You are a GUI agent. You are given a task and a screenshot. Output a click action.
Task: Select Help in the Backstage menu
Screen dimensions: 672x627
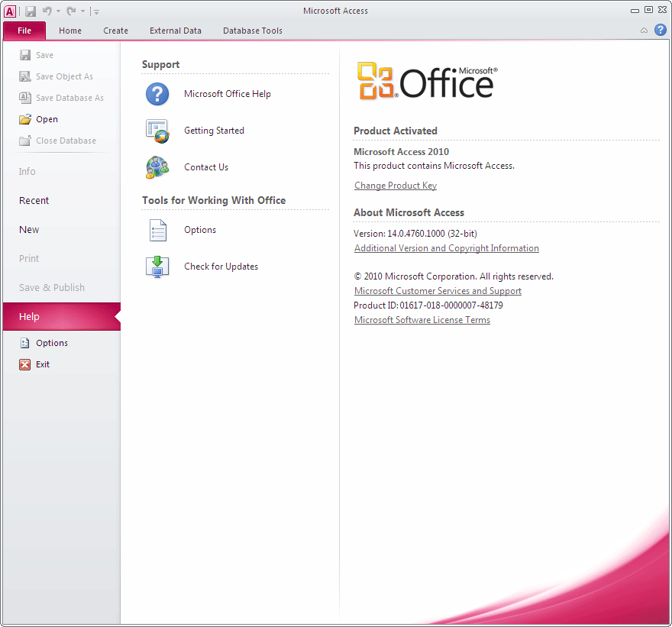click(x=62, y=317)
